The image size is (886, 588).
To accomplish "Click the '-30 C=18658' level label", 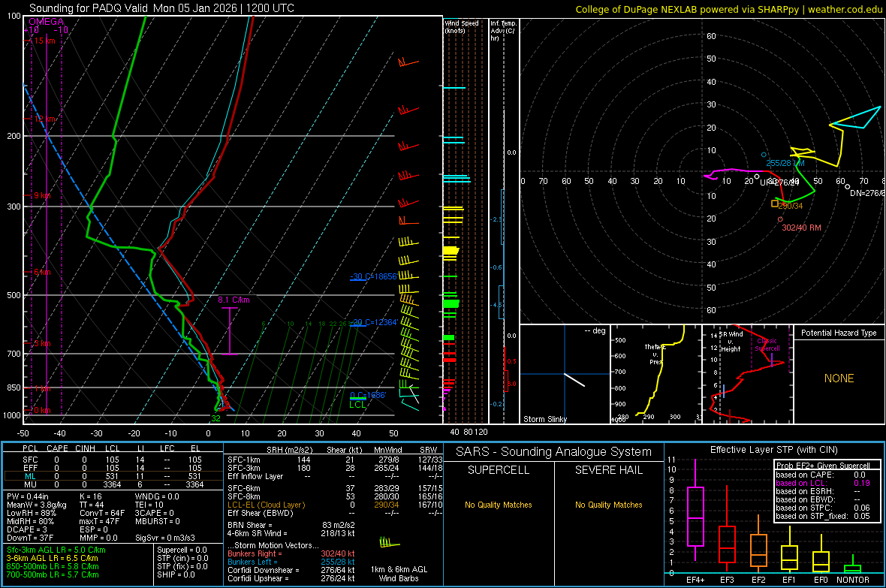I will (x=373, y=276).
